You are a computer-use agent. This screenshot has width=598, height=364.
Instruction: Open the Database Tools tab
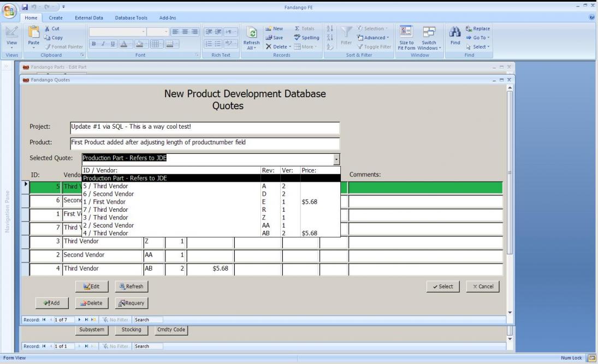(131, 18)
